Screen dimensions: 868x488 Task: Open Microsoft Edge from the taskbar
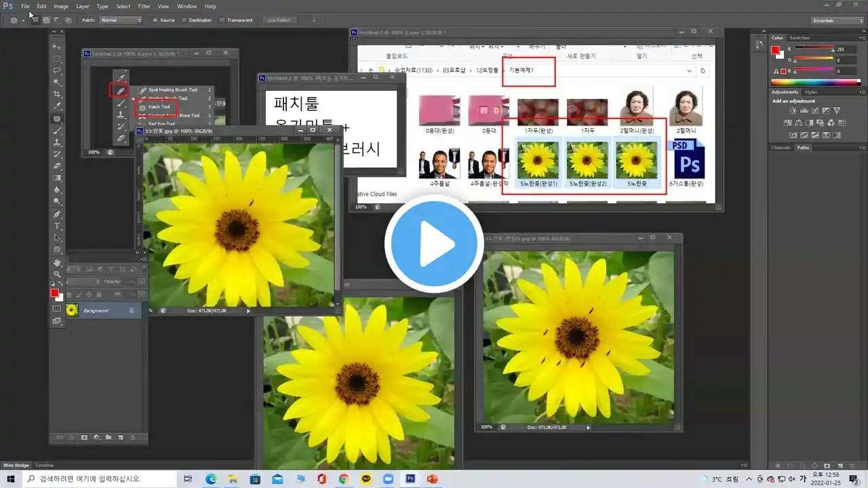(211, 479)
